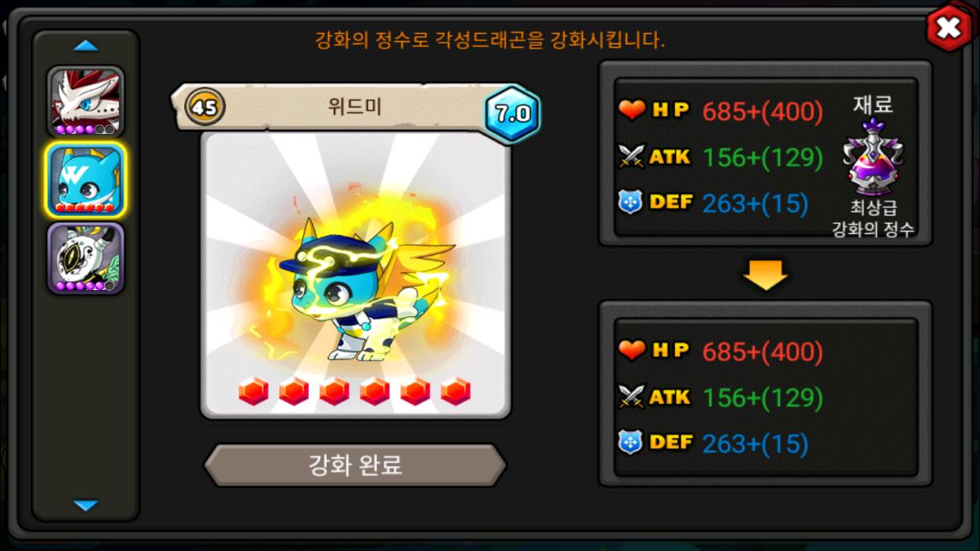Click the crossed swords ATK icon in upper stats
This screenshot has width=980, height=551.
pyautogui.click(x=632, y=157)
